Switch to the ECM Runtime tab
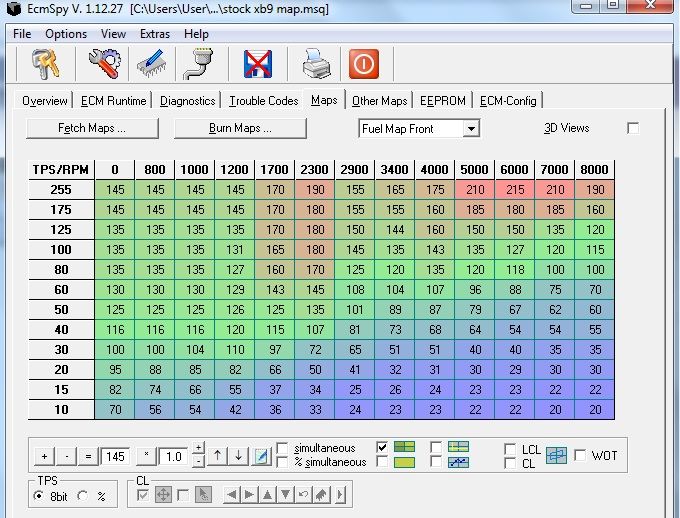Screen dimensions: 680x518 coord(114,101)
